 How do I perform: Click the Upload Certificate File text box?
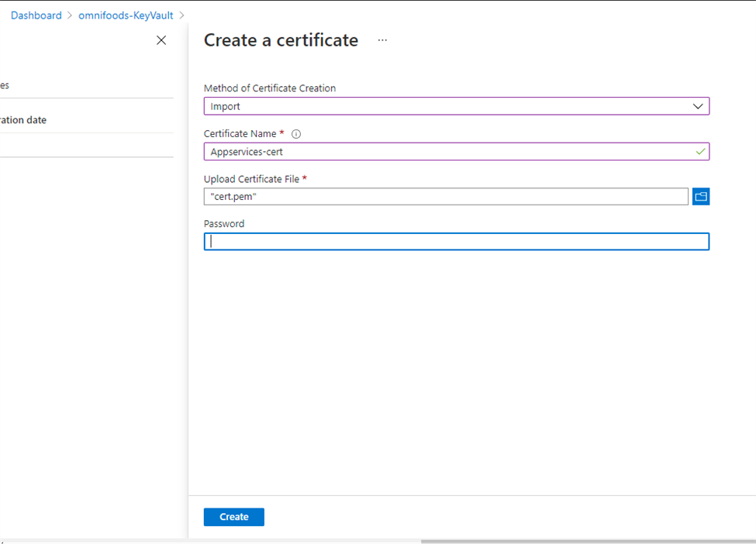(x=446, y=196)
